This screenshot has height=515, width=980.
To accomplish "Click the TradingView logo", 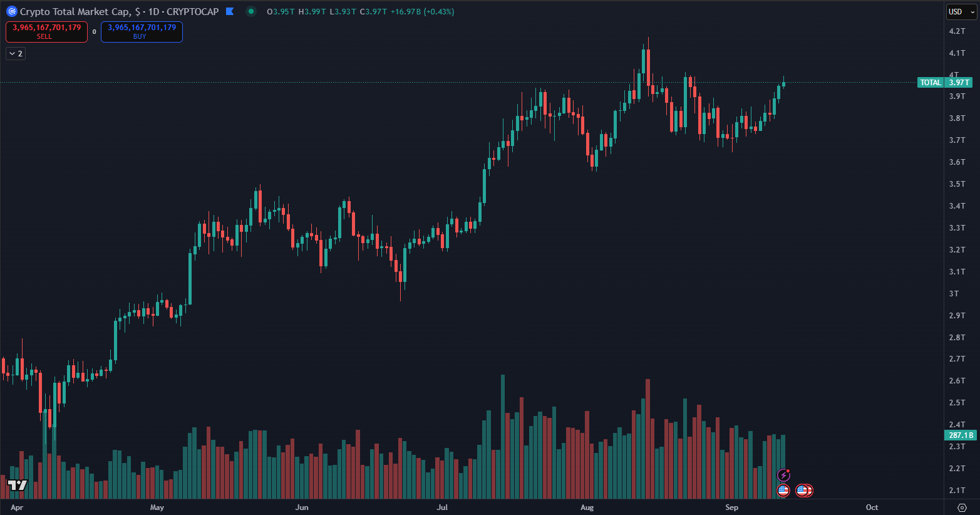I will click(x=18, y=485).
